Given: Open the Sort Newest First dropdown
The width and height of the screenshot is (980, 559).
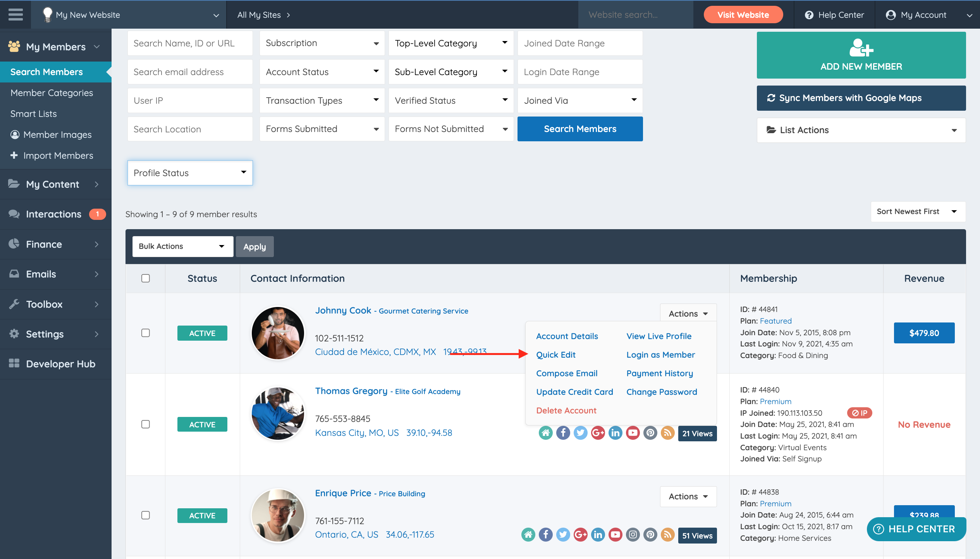Looking at the screenshot, I should click(917, 212).
